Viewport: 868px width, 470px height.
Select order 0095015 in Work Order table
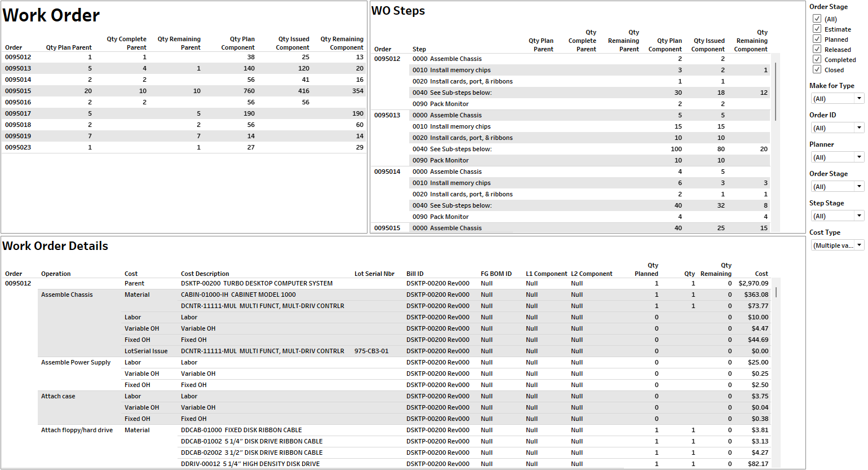(x=18, y=91)
